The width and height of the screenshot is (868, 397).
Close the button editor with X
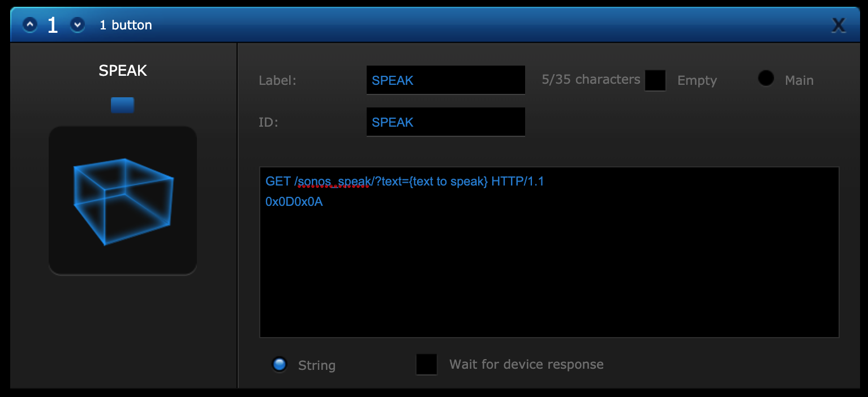click(x=839, y=25)
